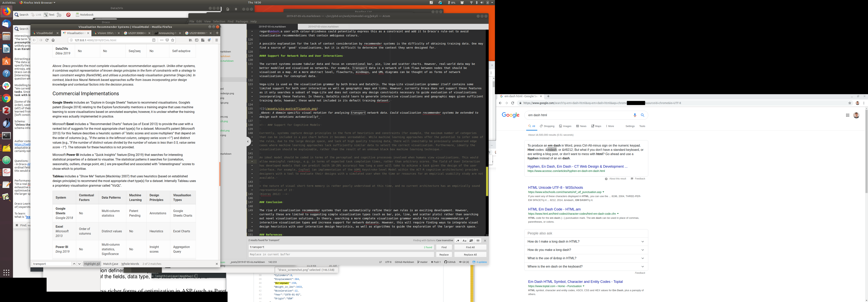The height and width of the screenshot is (302, 868).
Task: Toggle regex option in Atom find panel
Action: point(458,240)
